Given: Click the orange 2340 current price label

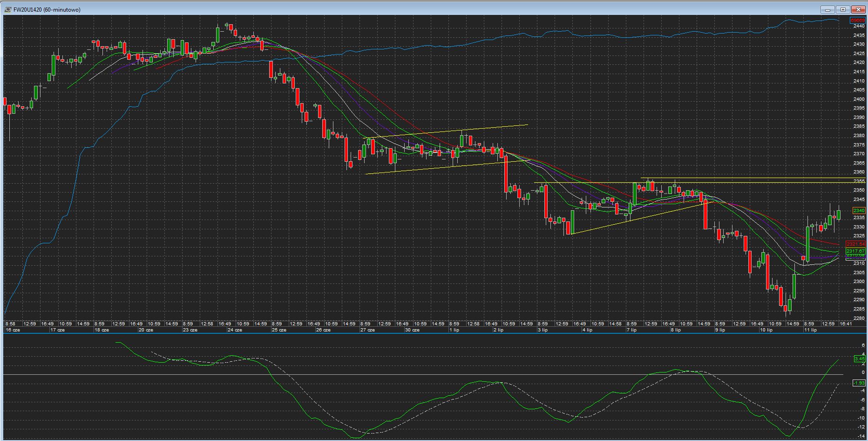Looking at the screenshot, I should (x=858, y=211).
